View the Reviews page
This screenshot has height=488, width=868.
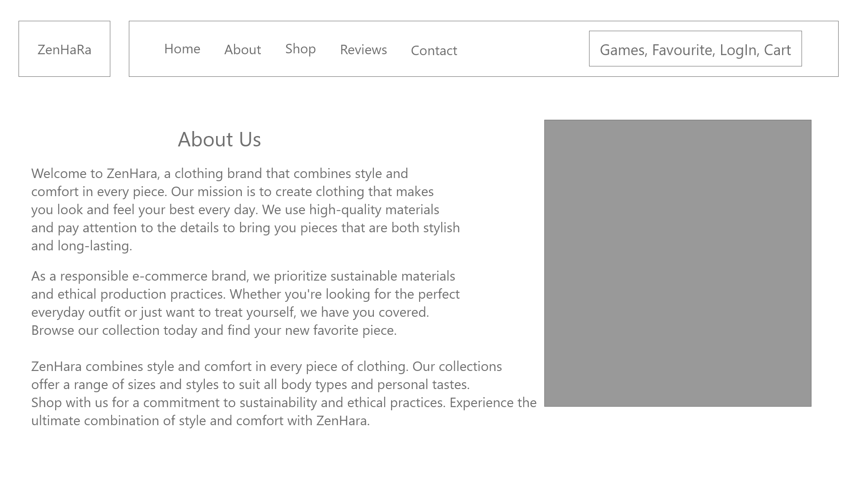[363, 50]
